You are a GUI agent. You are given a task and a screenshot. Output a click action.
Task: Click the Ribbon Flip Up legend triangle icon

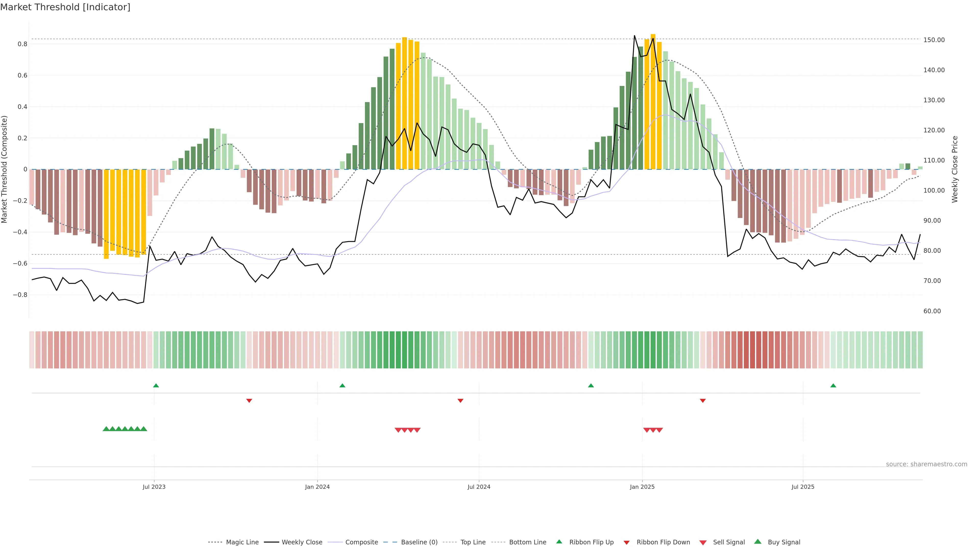(559, 542)
